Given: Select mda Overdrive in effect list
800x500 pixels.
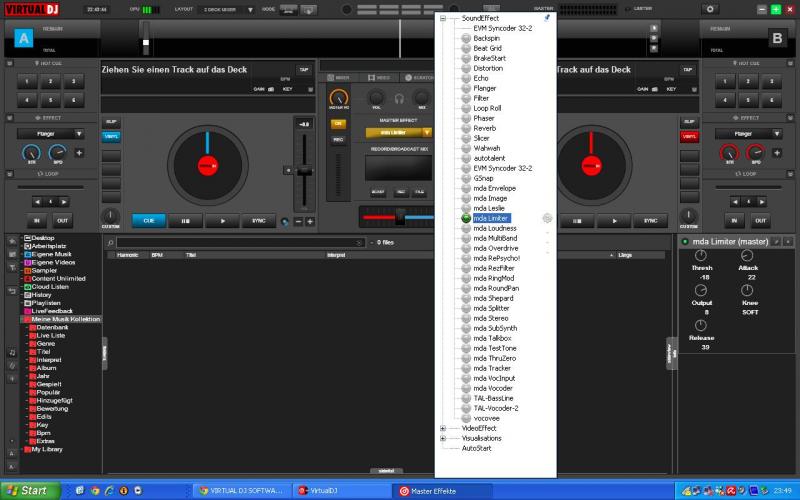Looking at the screenshot, I should (x=496, y=248).
